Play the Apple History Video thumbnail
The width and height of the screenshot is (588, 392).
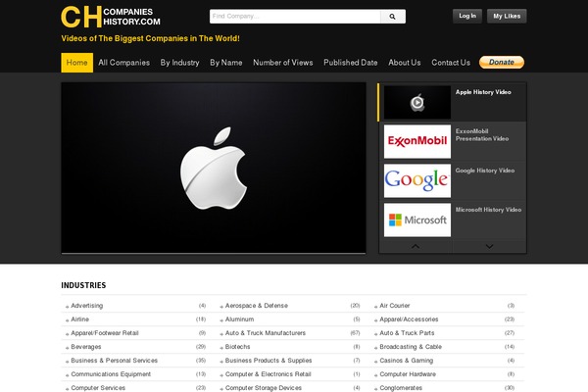coord(417,102)
